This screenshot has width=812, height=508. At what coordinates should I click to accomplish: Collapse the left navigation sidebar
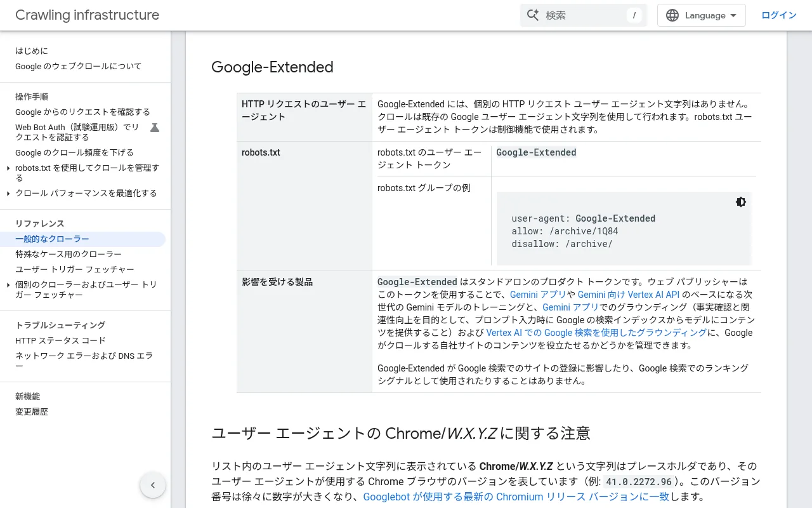pos(153,485)
